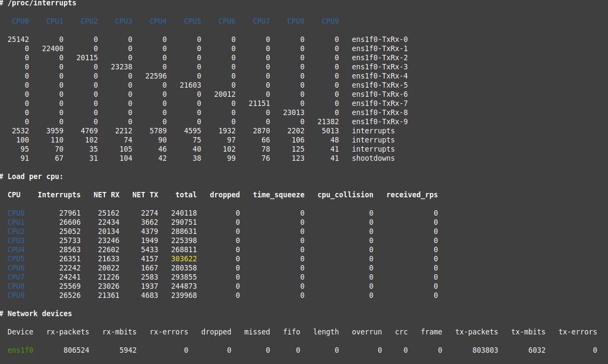Click the shootdowns row label
The height and width of the screenshot is (364, 608).
(373, 158)
